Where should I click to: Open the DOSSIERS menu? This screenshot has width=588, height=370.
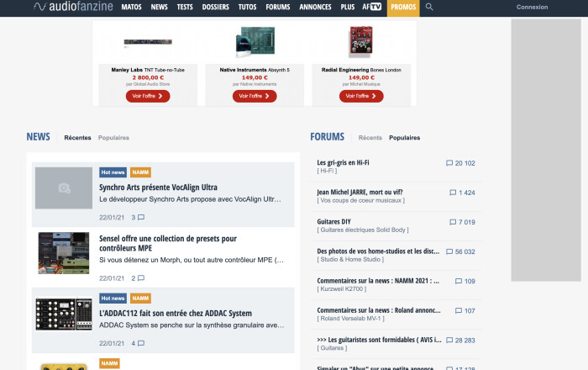[x=215, y=7]
